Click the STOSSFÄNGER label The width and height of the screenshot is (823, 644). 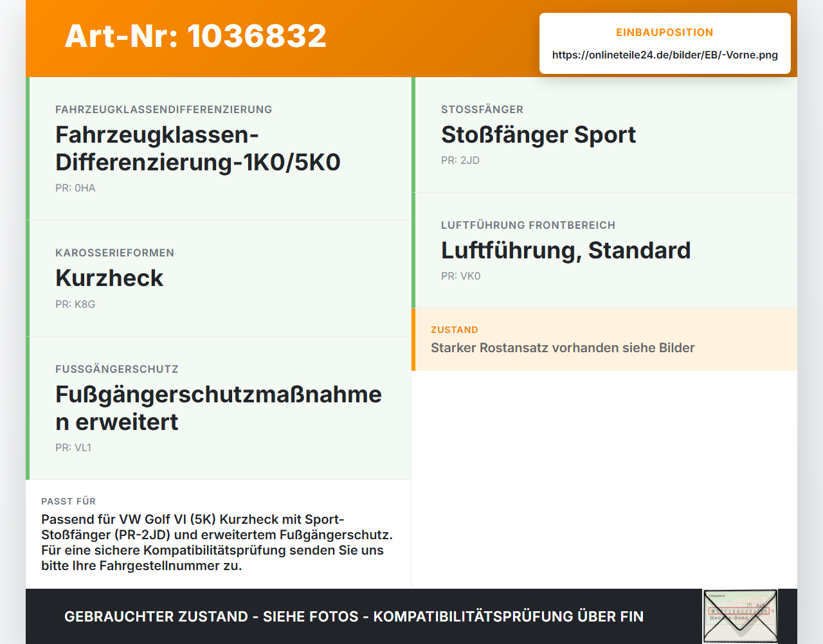point(482,109)
